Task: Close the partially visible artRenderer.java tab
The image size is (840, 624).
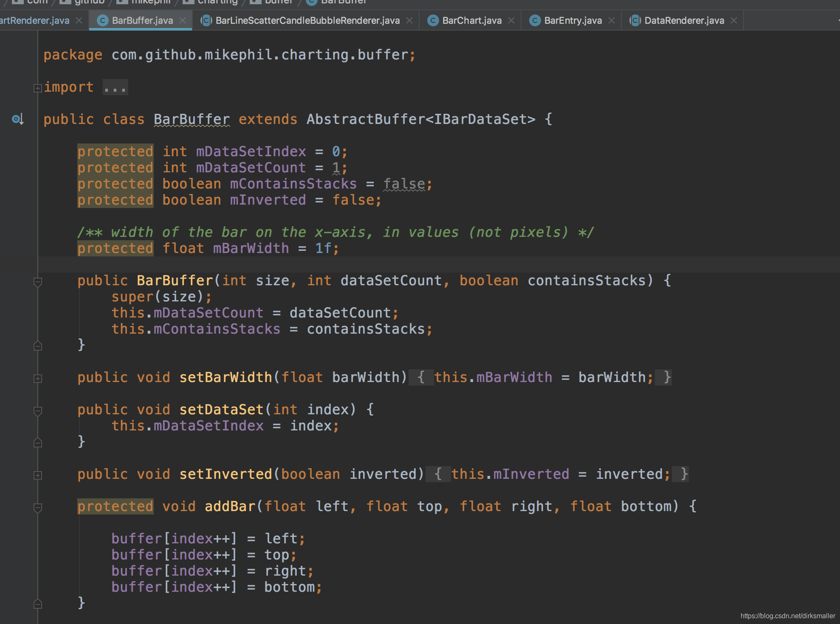Action: coord(79,20)
